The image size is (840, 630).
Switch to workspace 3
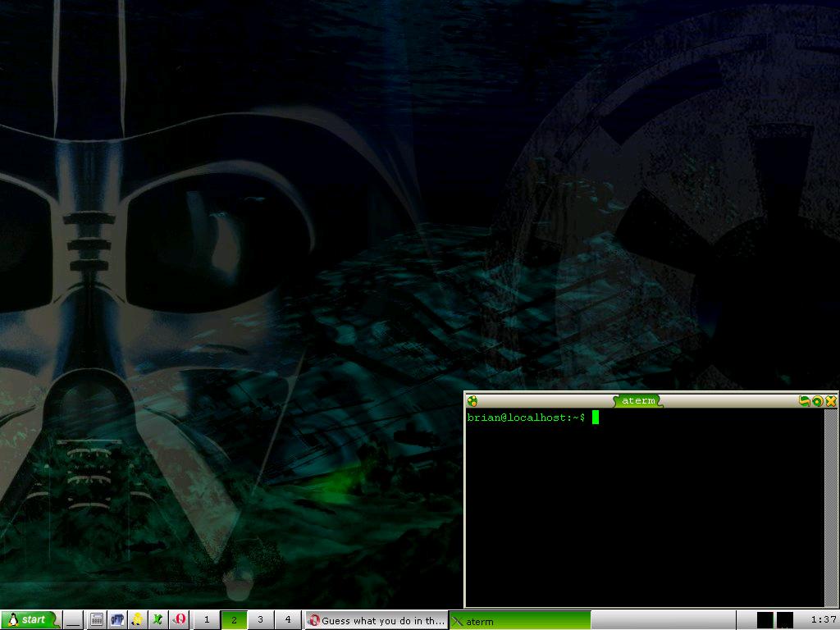pos(260,620)
